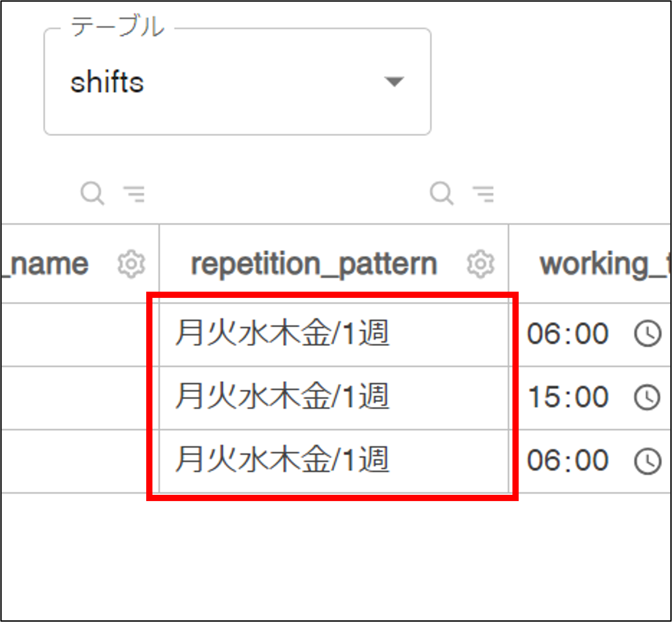Open the clock picker beside 15:00
Image resolution: width=672 pixels, height=622 pixels.
click(648, 397)
